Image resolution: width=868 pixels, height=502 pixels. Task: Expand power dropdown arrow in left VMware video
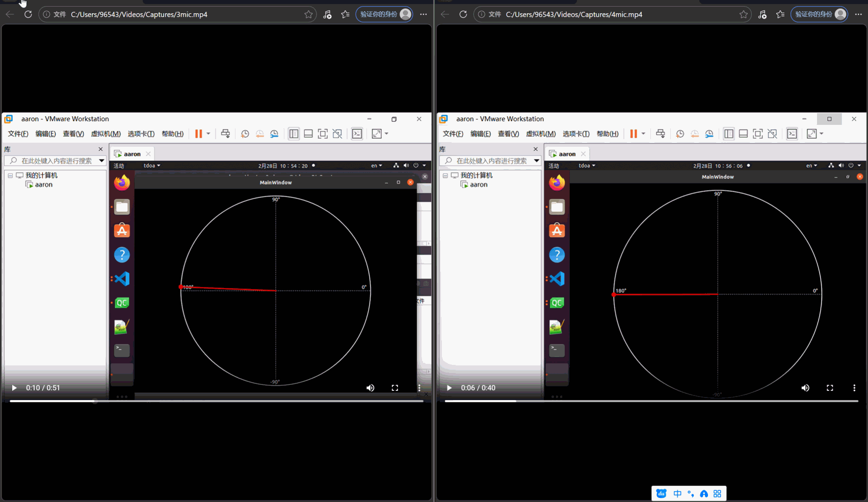coord(208,134)
